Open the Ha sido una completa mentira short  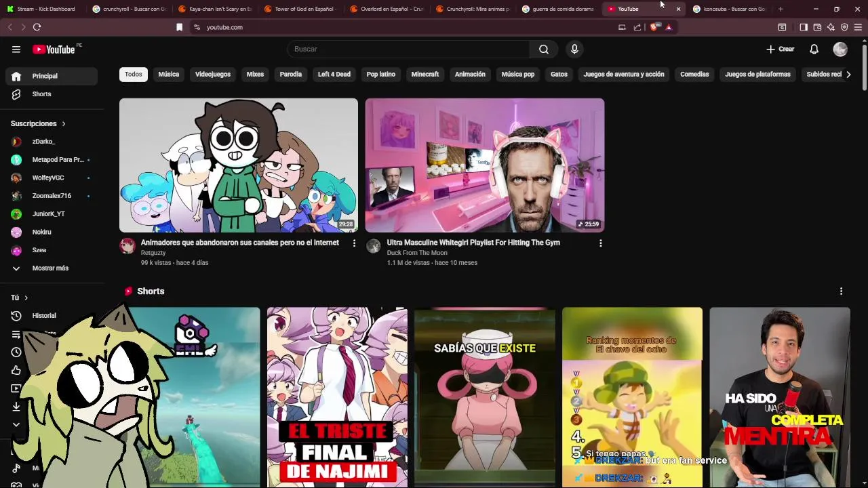tap(780, 398)
